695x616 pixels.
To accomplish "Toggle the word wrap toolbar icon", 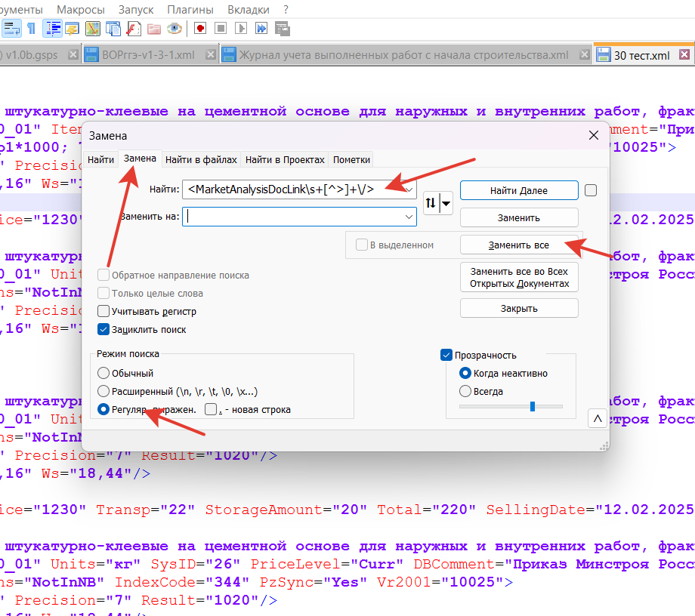I will click(11, 29).
